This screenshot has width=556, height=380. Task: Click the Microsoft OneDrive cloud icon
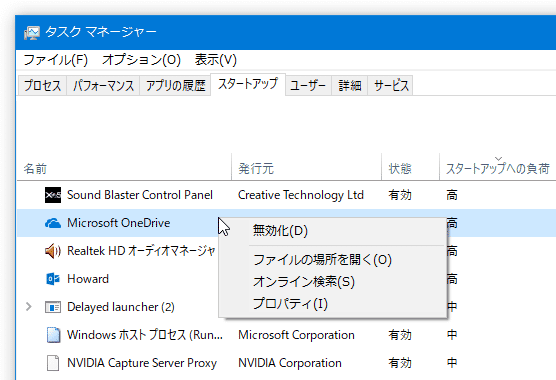click(53, 223)
